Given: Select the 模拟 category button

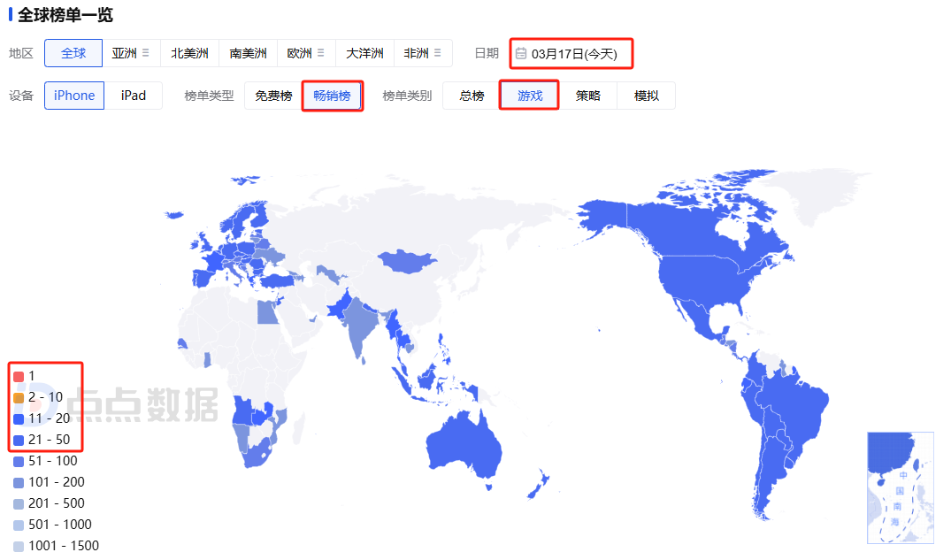Looking at the screenshot, I should [x=647, y=95].
